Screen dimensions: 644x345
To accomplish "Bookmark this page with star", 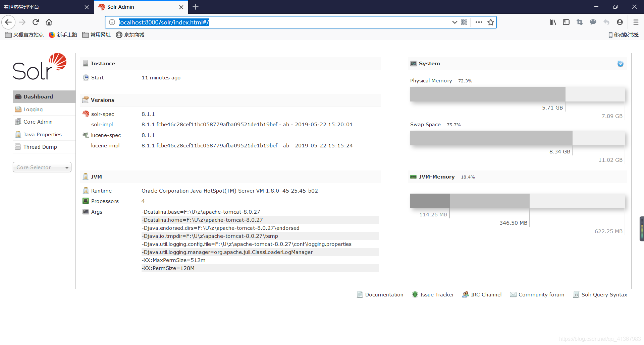I will point(491,22).
